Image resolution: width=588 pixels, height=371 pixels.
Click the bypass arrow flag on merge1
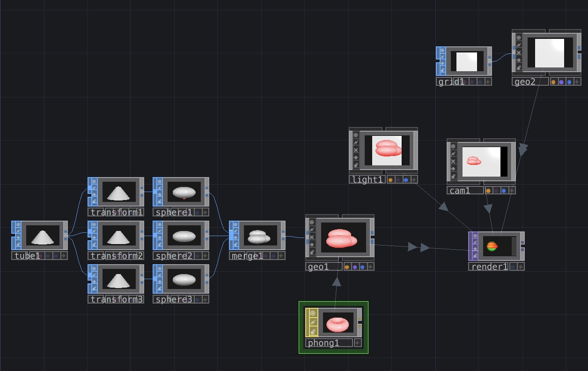pos(236,238)
